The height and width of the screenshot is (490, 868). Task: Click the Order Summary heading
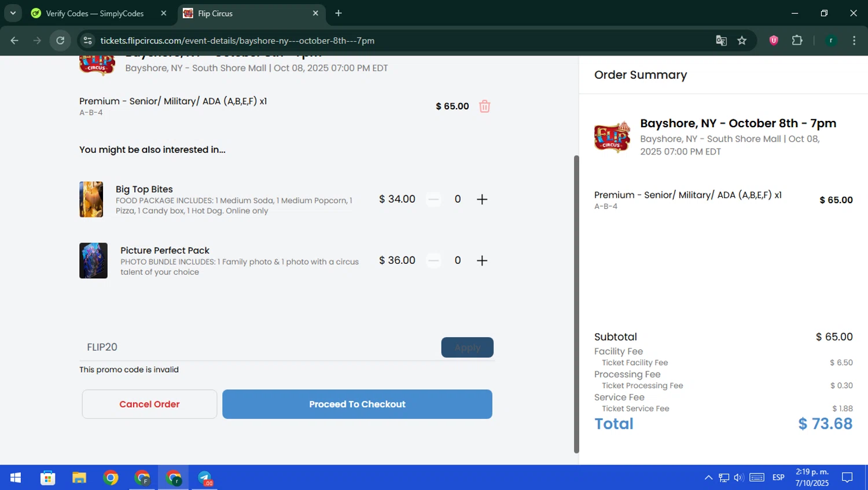point(641,75)
